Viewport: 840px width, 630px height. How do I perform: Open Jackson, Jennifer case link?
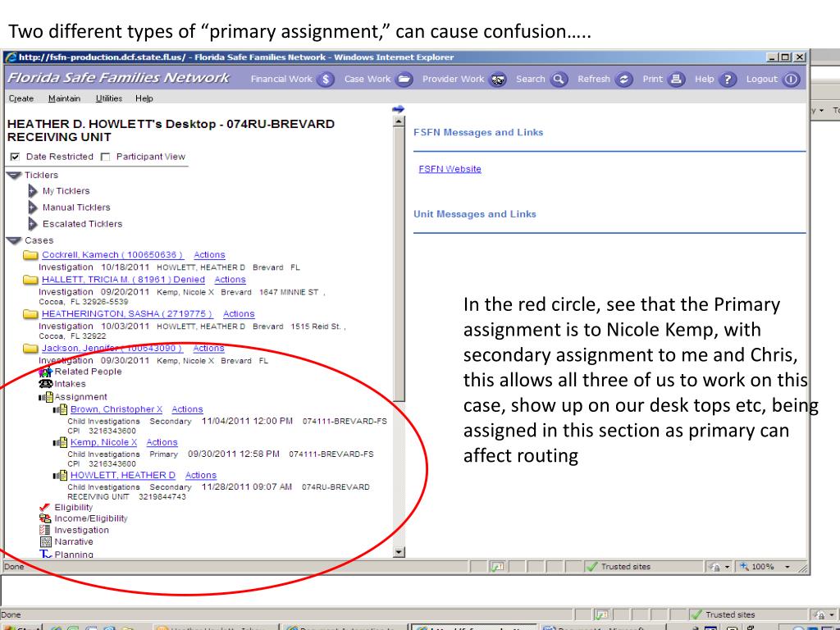point(112,348)
